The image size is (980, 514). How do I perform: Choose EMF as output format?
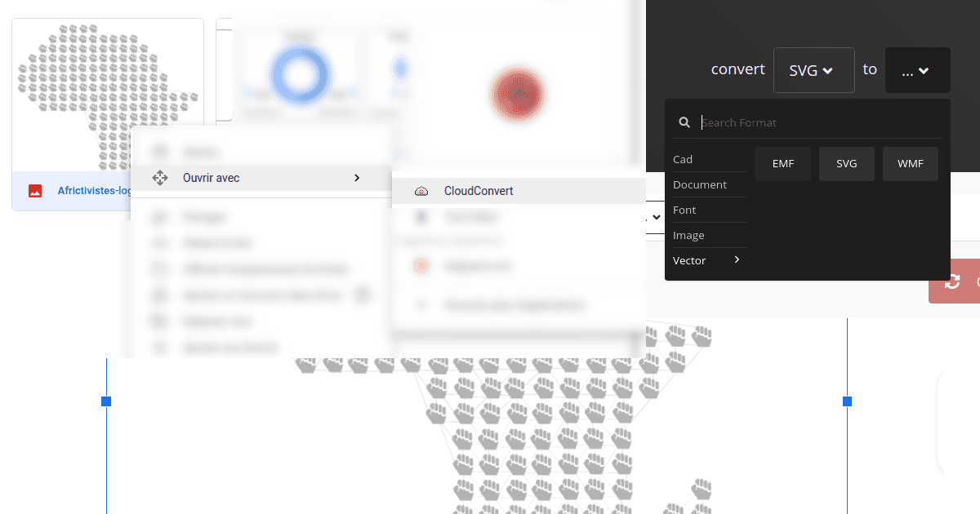(783, 163)
